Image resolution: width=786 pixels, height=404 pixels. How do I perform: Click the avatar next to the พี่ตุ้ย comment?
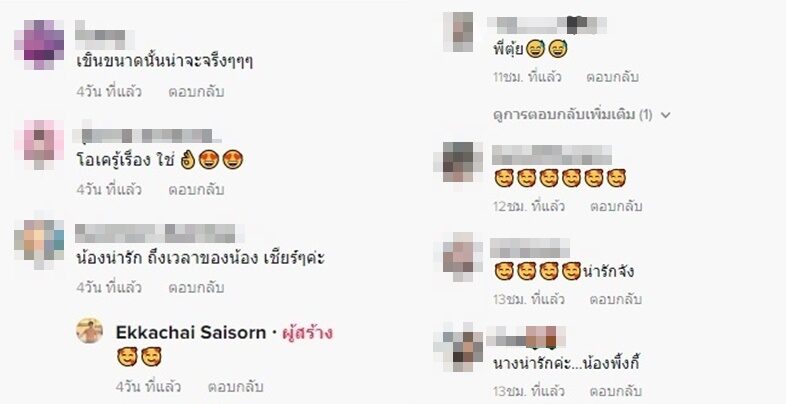(458, 32)
